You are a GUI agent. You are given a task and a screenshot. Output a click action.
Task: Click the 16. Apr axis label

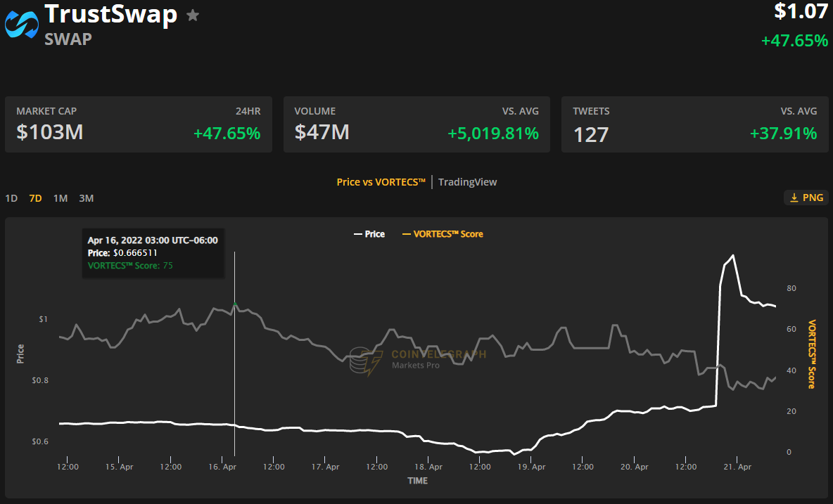point(222,467)
